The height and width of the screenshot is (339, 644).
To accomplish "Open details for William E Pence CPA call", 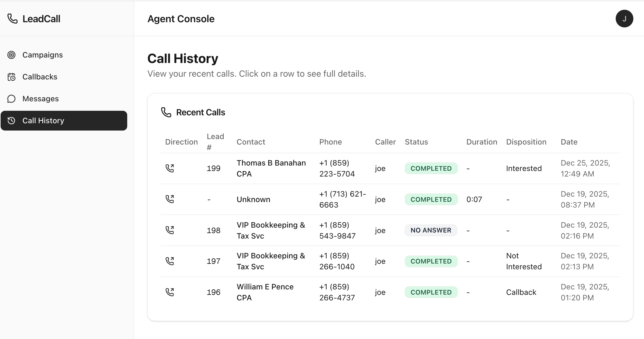I will point(265,292).
